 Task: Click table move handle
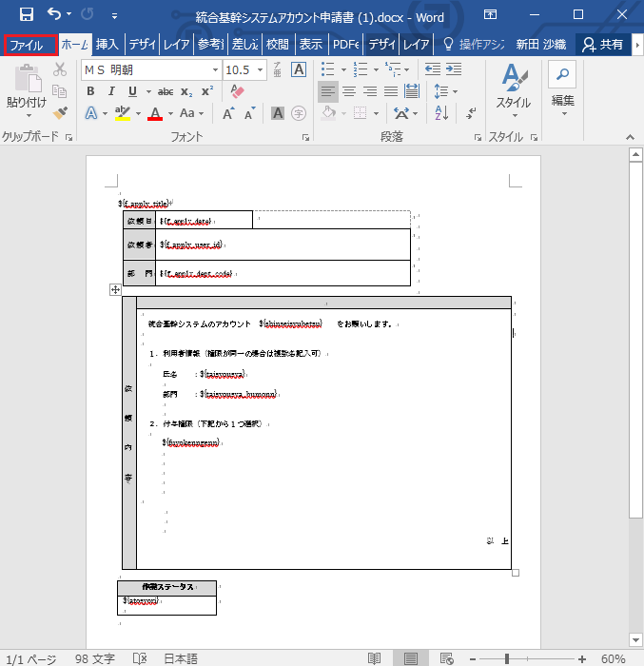(115, 290)
